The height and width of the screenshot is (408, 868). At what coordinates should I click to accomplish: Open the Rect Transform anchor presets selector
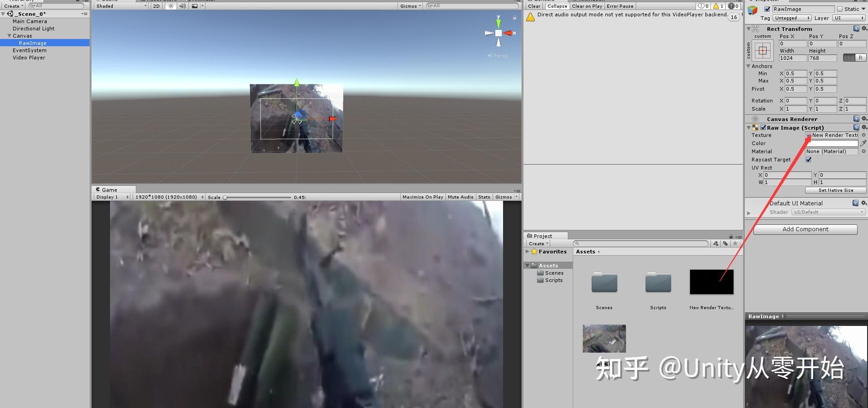(x=763, y=50)
